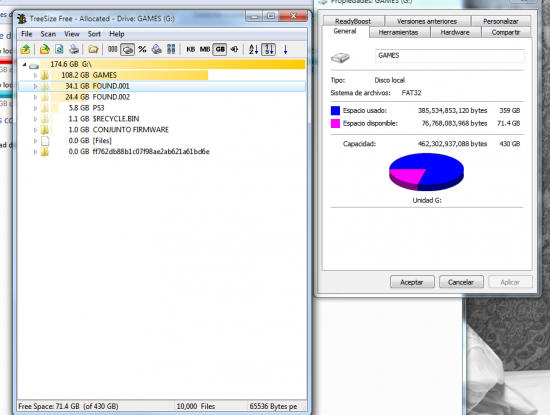
Task: Select the FOUND.002 row
Action: click(x=162, y=97)
